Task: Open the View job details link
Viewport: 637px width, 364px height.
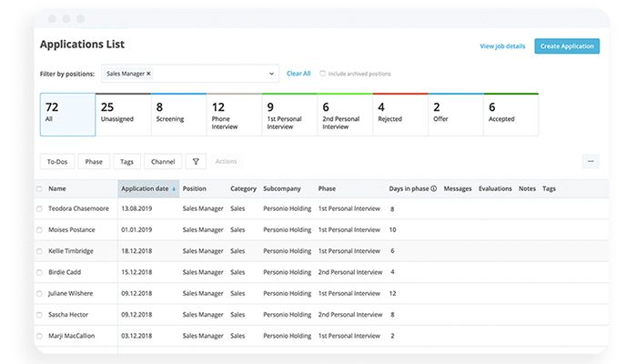Action: 502,45
